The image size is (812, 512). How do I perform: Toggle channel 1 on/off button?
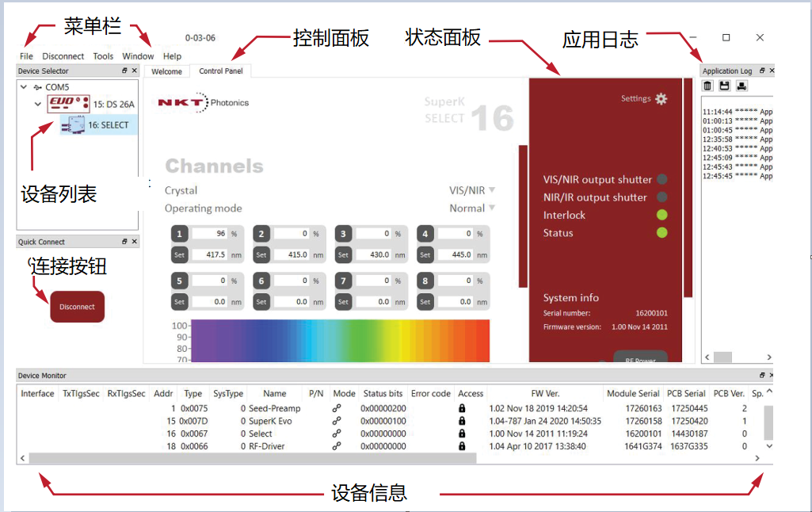pyautogui.click(x=180, y=234)
